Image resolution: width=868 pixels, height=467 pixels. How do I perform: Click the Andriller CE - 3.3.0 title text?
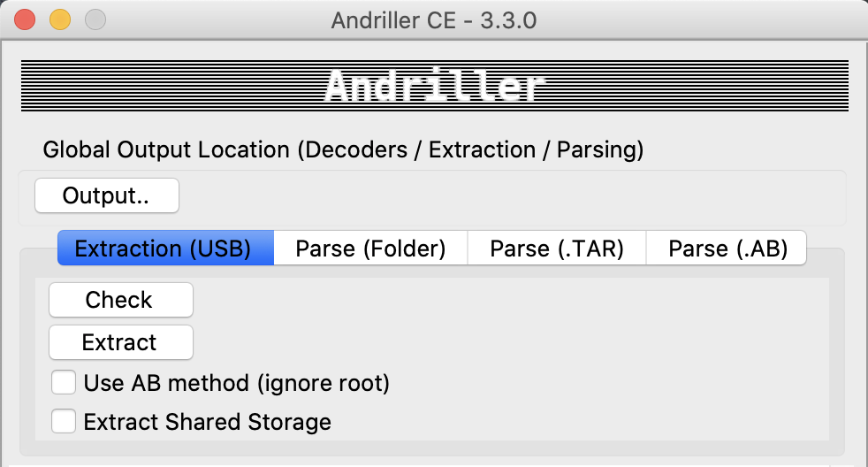pos(433,19)
